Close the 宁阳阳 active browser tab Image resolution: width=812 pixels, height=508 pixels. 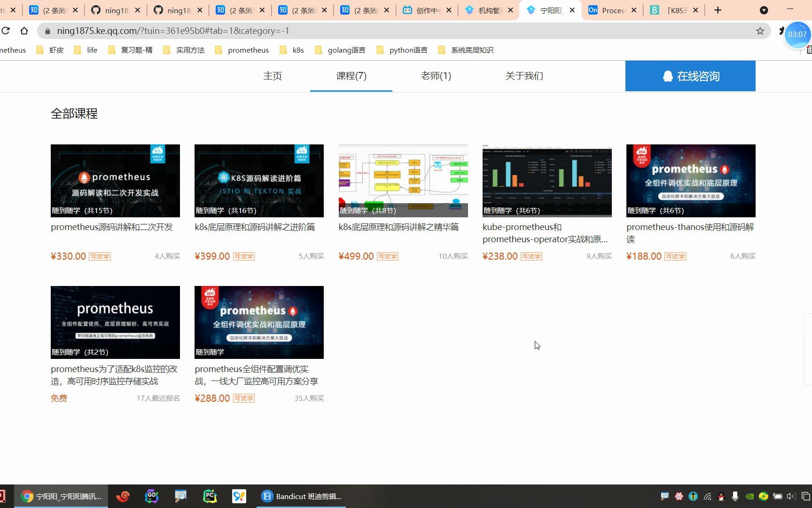click(572, 10)
